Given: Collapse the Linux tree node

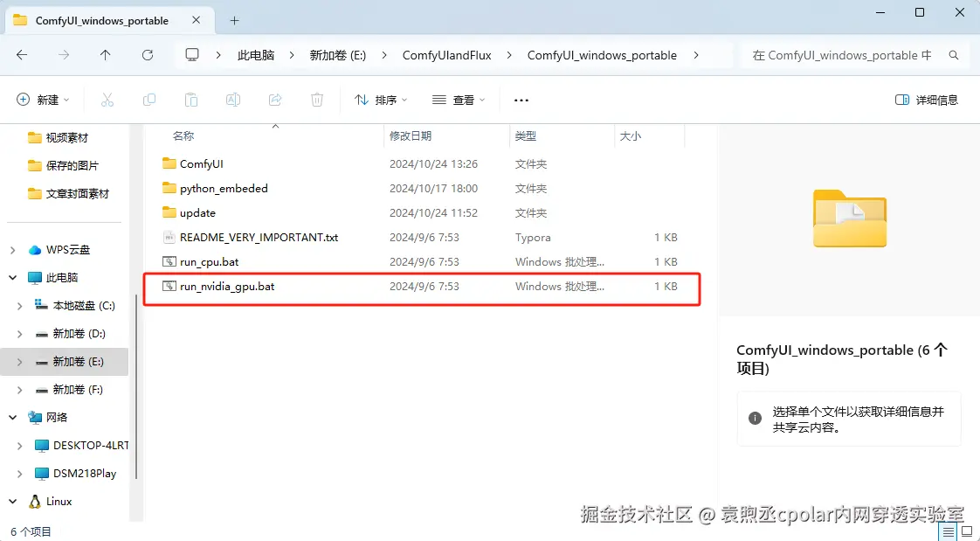Looking at the screenshot, I should tap(13, 502).
